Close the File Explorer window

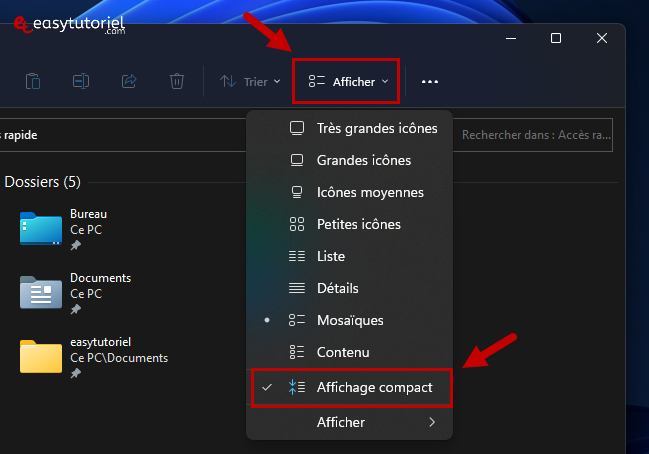point(602,38)
